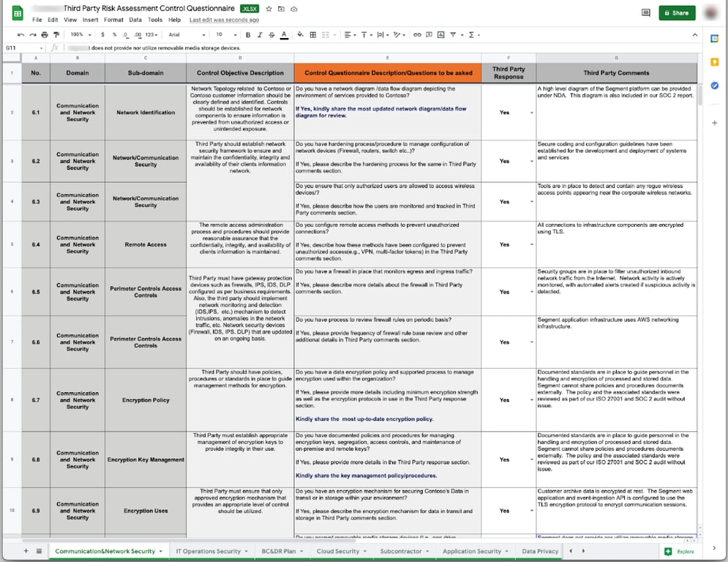Open the Google Sheets home icon
Screen dimensions: 728x562
click(x=18, y=13)
